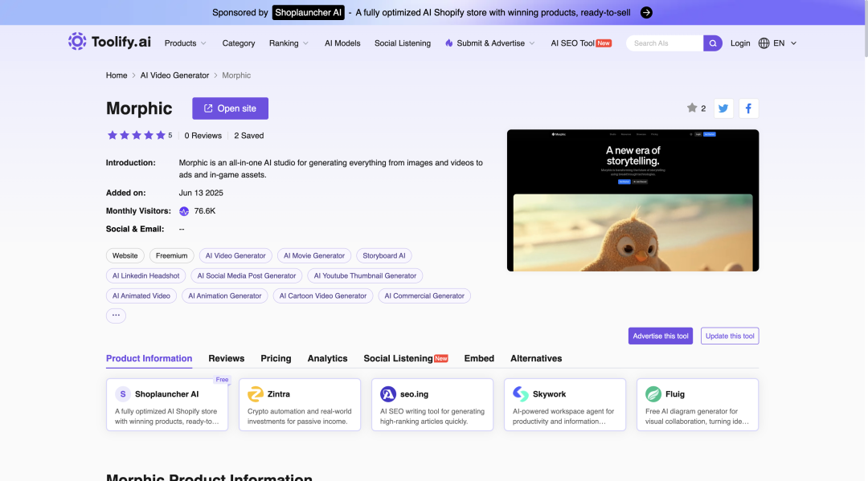Open the AI Cartoon Video Generator tag
868x481 pixels.
(323, 296)
